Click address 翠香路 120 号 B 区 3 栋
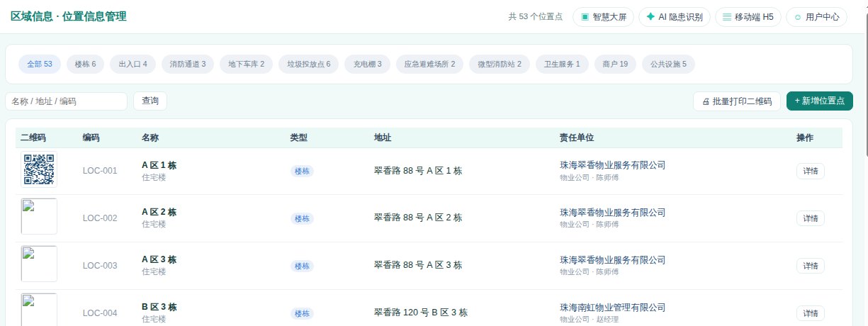This screenshot has width=868, height=326. pyautogui.click(x=421, y=313)
